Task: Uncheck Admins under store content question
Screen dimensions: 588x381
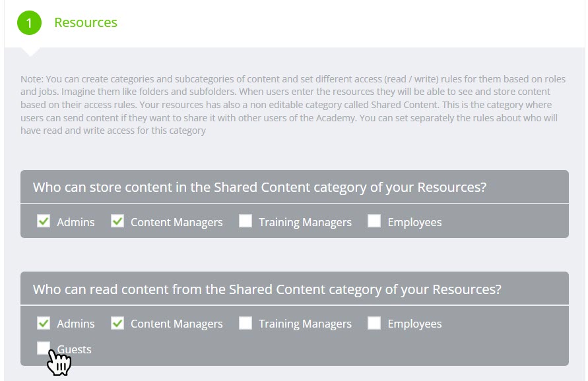Action: (x=44, y=221)
